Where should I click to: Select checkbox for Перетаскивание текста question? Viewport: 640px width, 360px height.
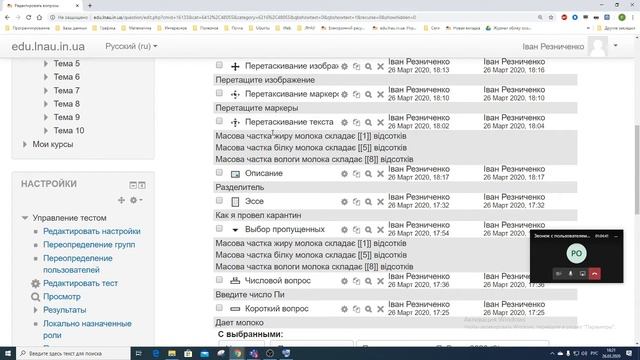(x=220, y=121)
